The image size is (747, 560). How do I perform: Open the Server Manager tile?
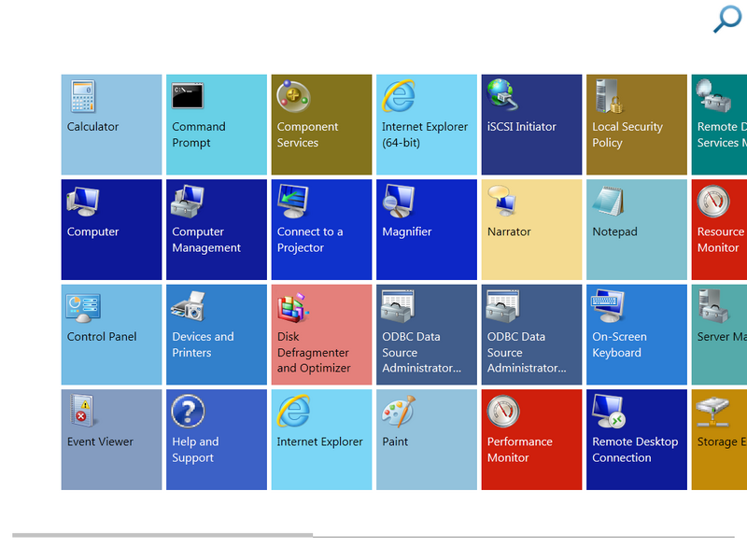719,335
